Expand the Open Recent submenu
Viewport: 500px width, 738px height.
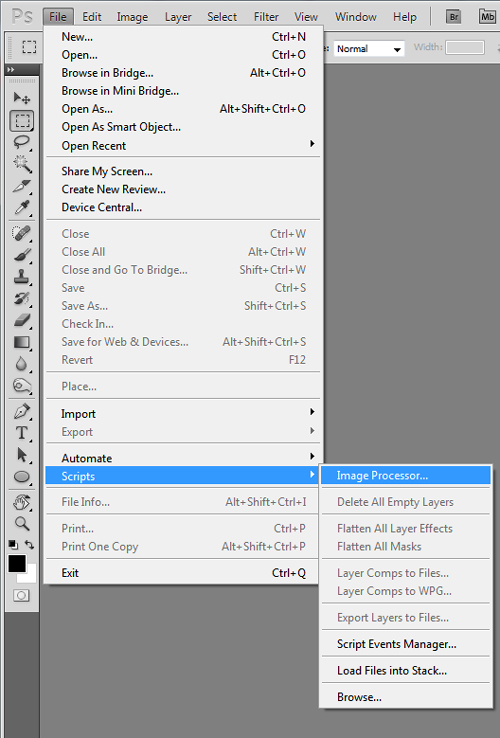coord(183,145)
